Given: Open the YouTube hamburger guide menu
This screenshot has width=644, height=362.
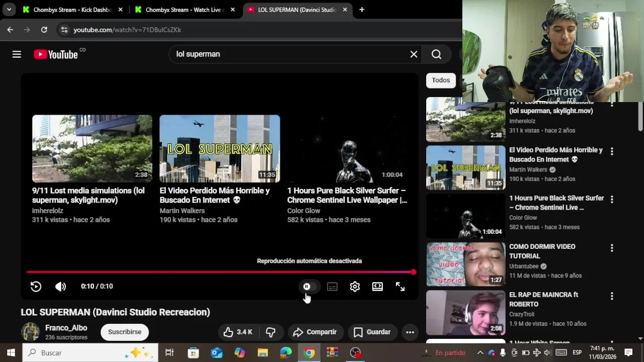Looking at the screenshot, I should point(17,54).
